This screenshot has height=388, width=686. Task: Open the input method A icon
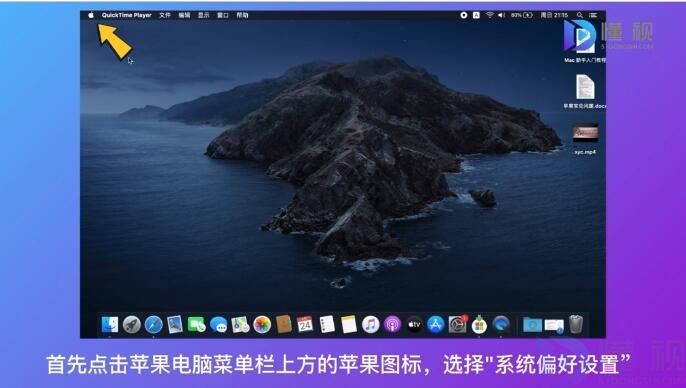[476, 15]
